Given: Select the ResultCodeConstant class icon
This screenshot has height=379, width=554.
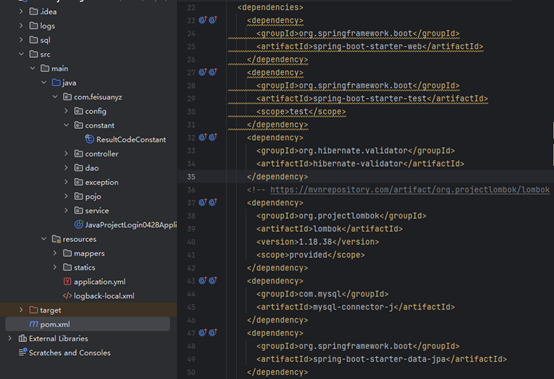Looking at the screenshot, I should point(90,139).
